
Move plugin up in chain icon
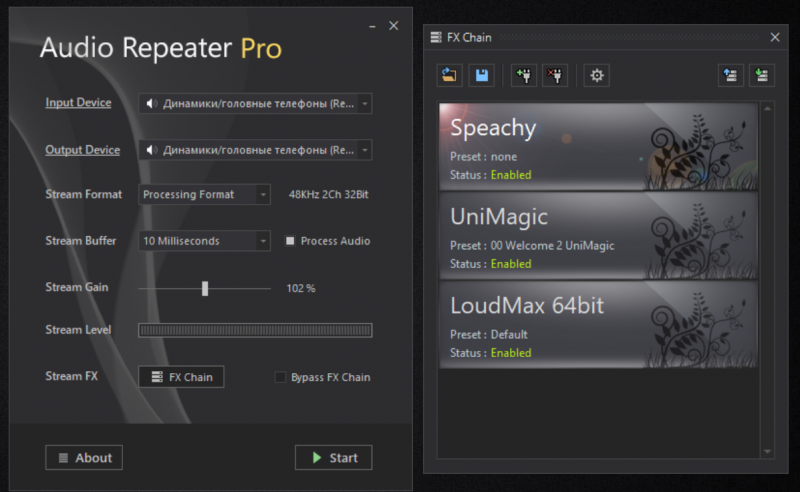tap(731, 76)
